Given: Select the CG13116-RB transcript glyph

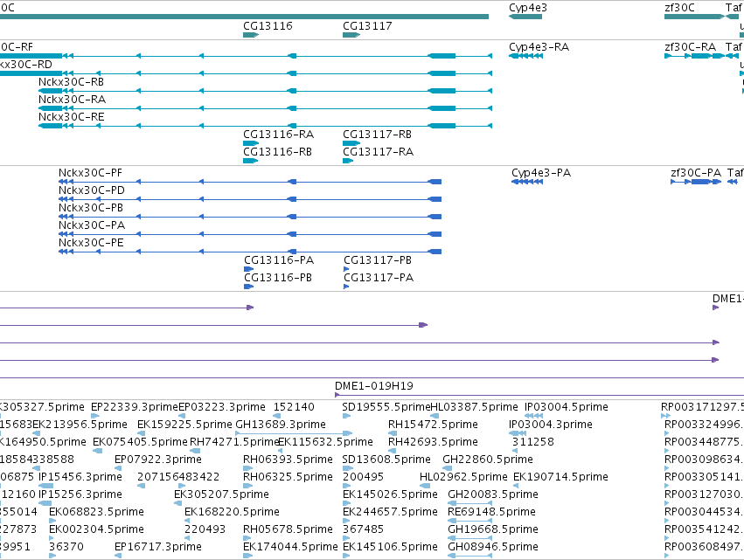Looking at the screenshot, I should pyautogui.click(x=251, y=161).
